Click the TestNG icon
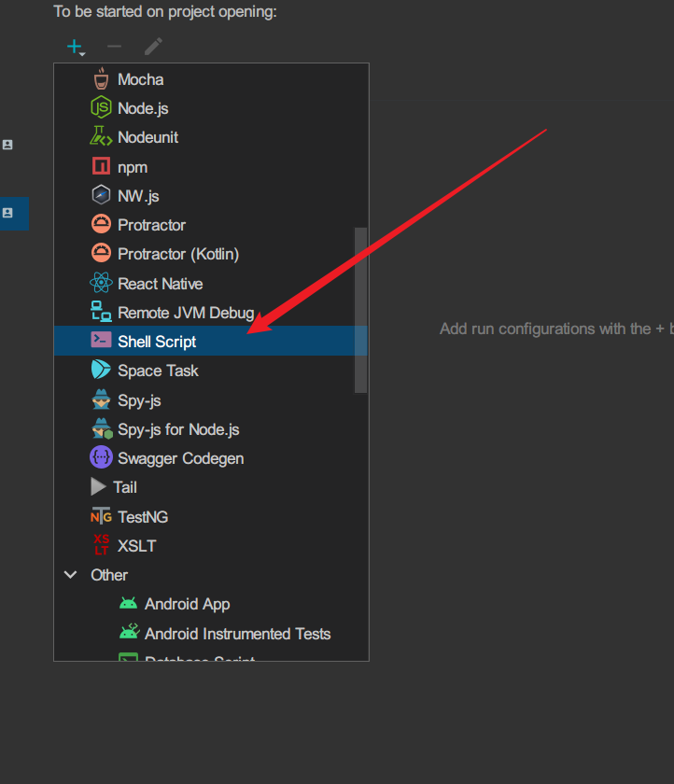The width and height of the screenshot is (674, 784). [101, 516]
